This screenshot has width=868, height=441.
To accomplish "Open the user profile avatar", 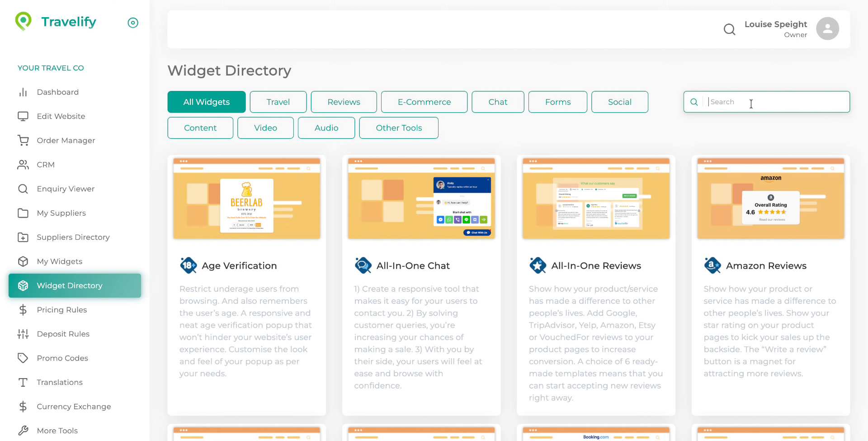I will (827, 29).
